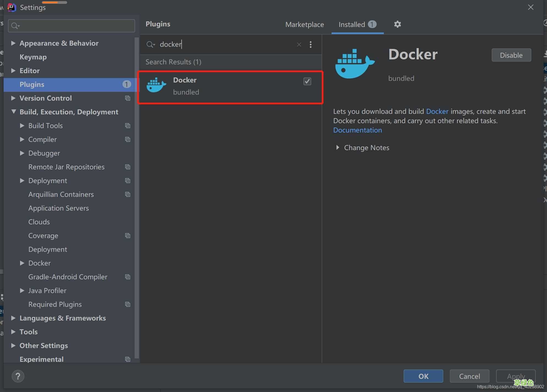Open Coverage settings page
The height and width of the screenshot is (392, 547).
(43, 236)
